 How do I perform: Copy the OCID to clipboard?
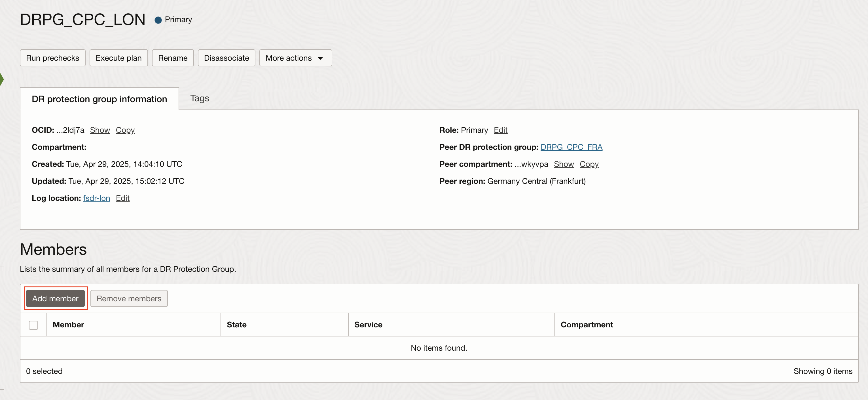tap(125, 130)
